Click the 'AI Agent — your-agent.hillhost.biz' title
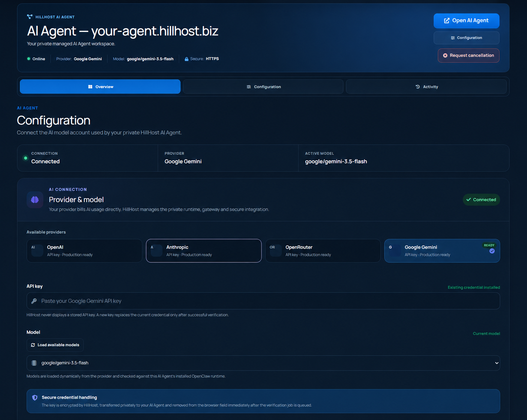 (123, 31)
